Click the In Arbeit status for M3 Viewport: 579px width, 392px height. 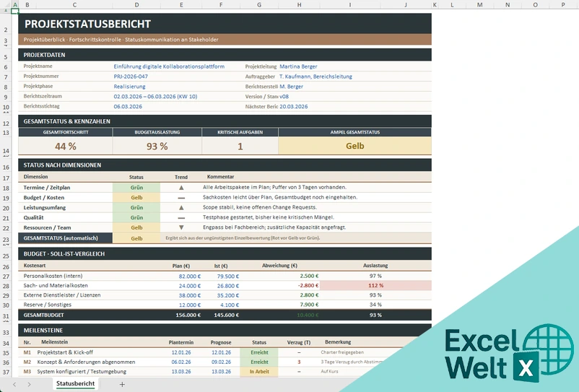click(259, 372)
